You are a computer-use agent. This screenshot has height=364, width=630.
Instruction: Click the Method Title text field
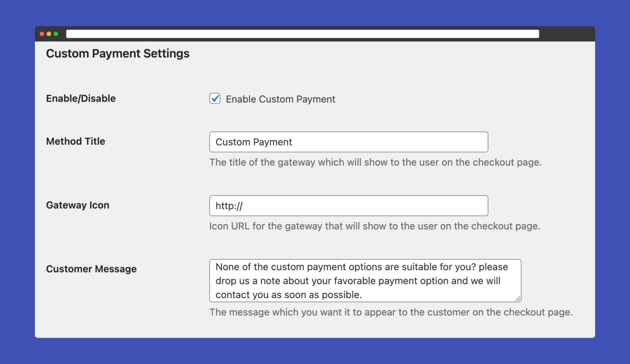click(x=348, y=142)
